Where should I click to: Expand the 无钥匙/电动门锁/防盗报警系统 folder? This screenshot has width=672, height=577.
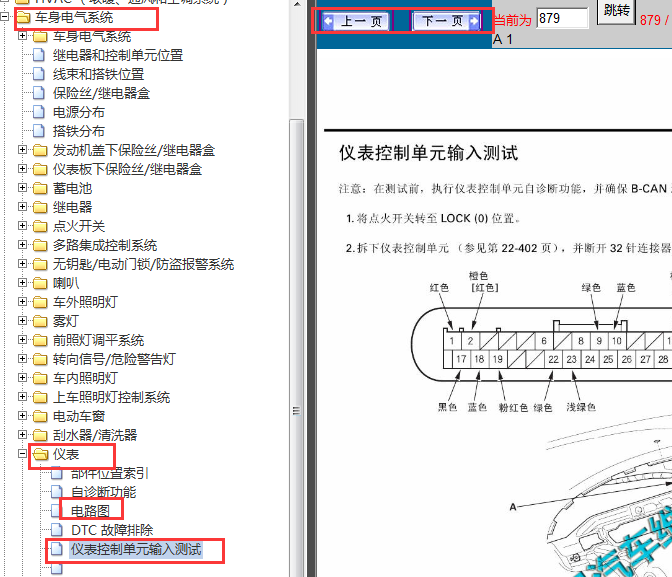click(x=22, y=264)
